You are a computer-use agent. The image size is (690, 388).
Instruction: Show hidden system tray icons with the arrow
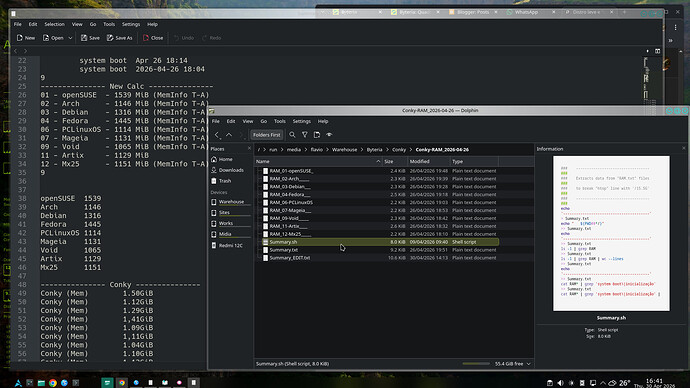602,383
